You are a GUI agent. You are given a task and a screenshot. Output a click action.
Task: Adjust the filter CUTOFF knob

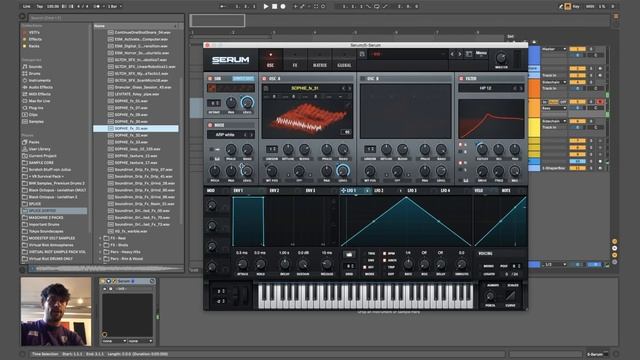click(x=482, y=149)
